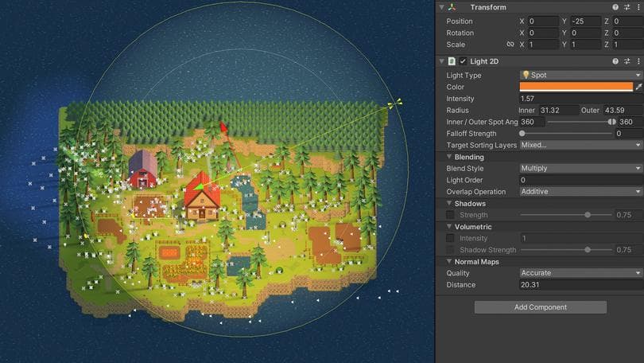Collapse the Light 2D component foldout
This screenshot has height=363, width=644.
tap(441, 61)
